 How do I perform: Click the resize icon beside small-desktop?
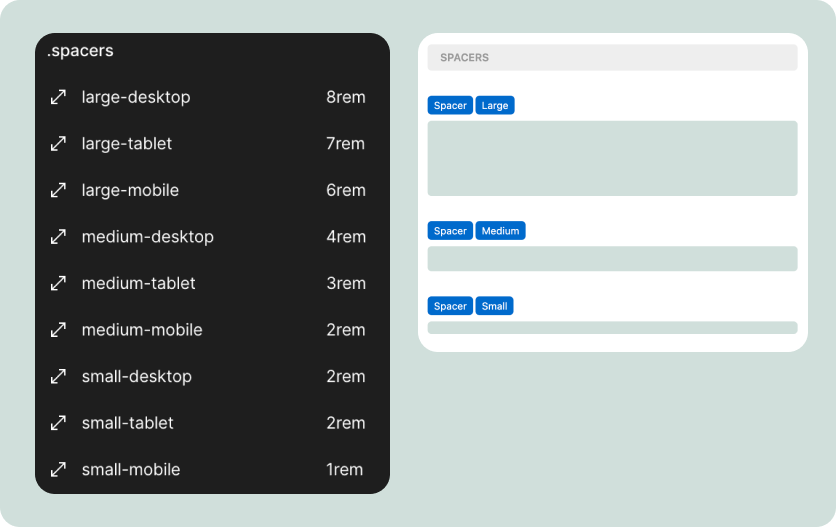tap(58, 377)
